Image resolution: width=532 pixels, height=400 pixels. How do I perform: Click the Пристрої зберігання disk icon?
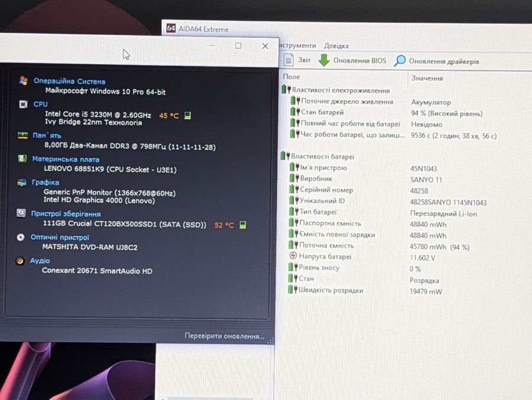(21, 213)
